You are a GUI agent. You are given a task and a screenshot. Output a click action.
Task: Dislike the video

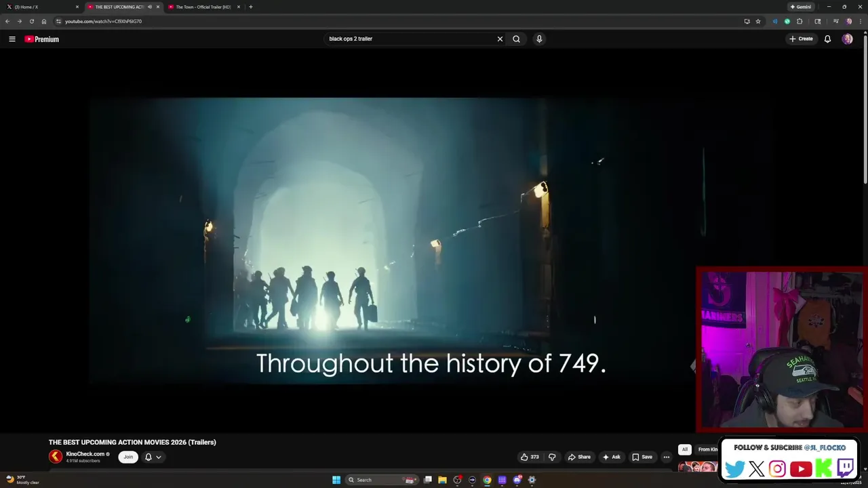552,457
